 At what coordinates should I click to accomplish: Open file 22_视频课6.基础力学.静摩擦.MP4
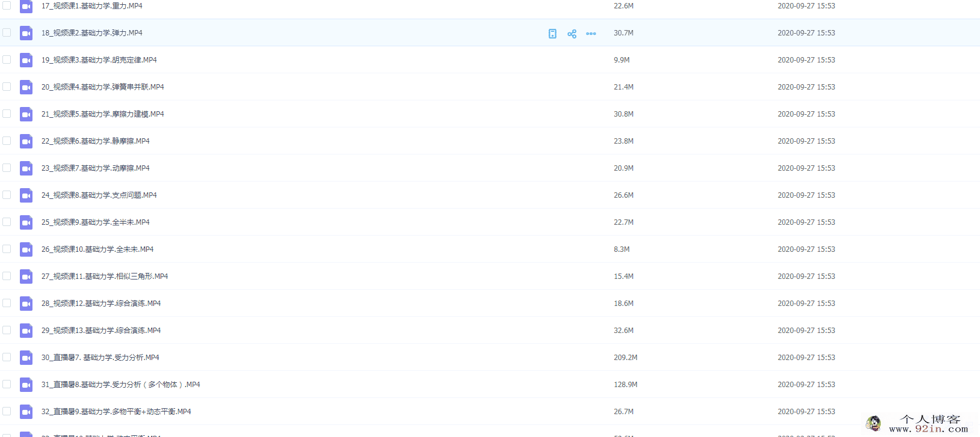pos(96,141)
